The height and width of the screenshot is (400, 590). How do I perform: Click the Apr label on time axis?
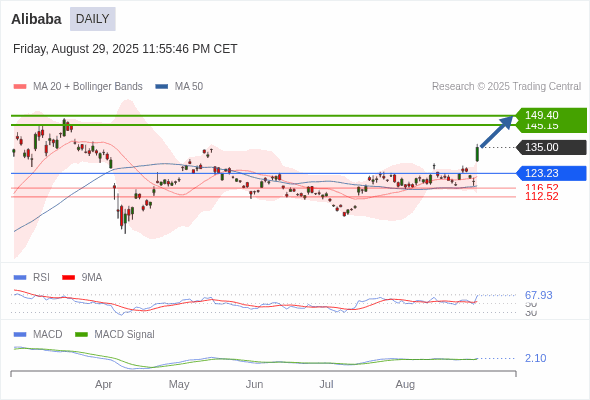point(103,385)
